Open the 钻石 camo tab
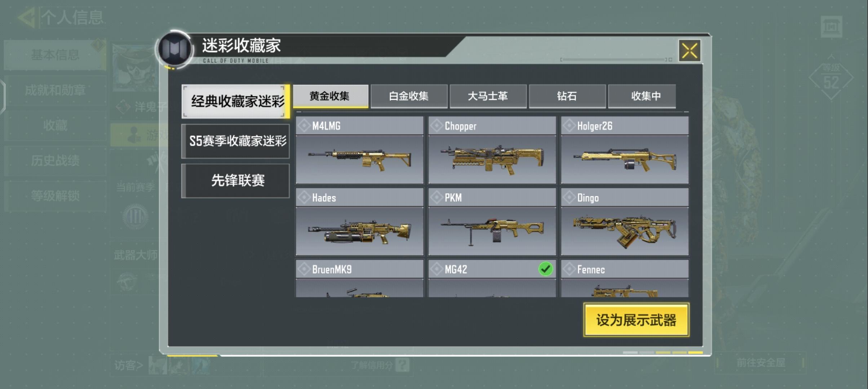The image size is (868, 389). pyautogui.click(x=567, y=96)
